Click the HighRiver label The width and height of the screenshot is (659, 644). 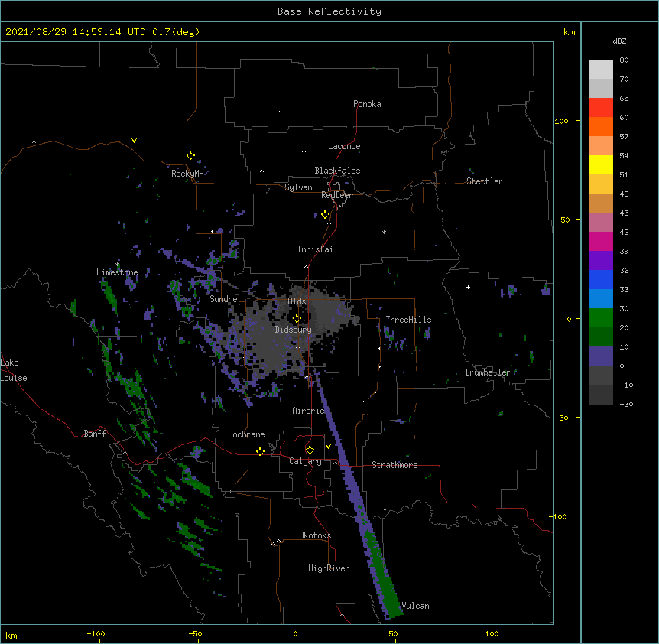click(x=329, y=568)
